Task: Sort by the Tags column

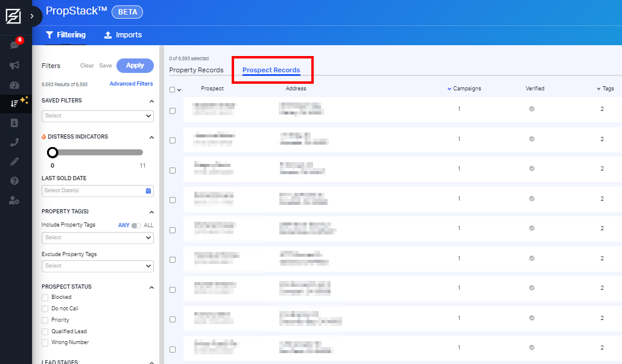Action: tap(605, 89)
